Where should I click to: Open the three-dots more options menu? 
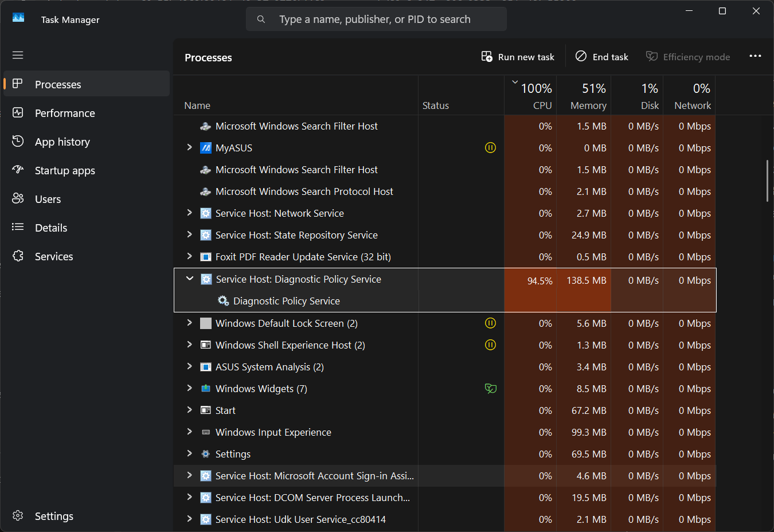[755, 56]
